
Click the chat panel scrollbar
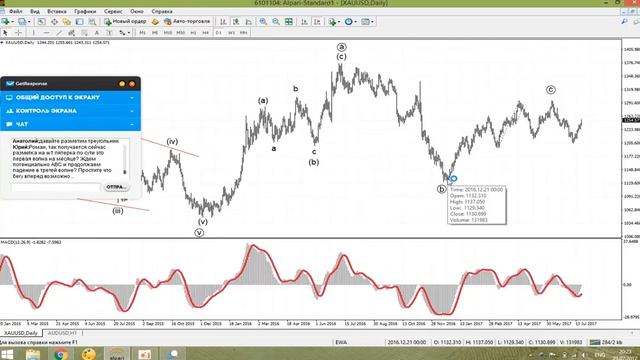click(125, 159)
